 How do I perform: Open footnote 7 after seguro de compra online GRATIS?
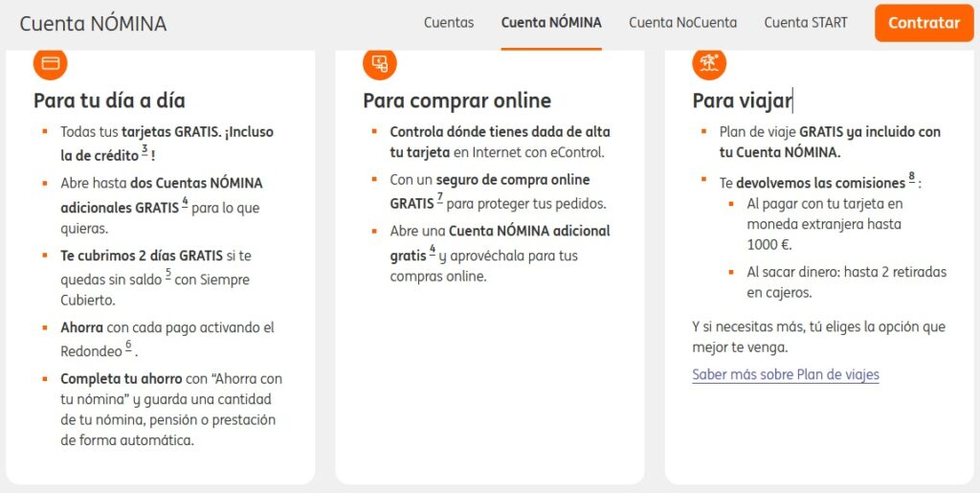pyautogui.click(x=440, y=198)
